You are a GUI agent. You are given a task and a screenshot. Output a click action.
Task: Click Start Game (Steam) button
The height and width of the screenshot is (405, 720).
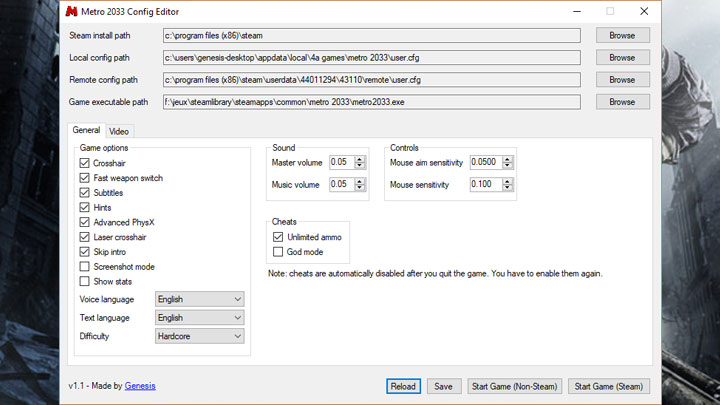(x=608, y=386)
